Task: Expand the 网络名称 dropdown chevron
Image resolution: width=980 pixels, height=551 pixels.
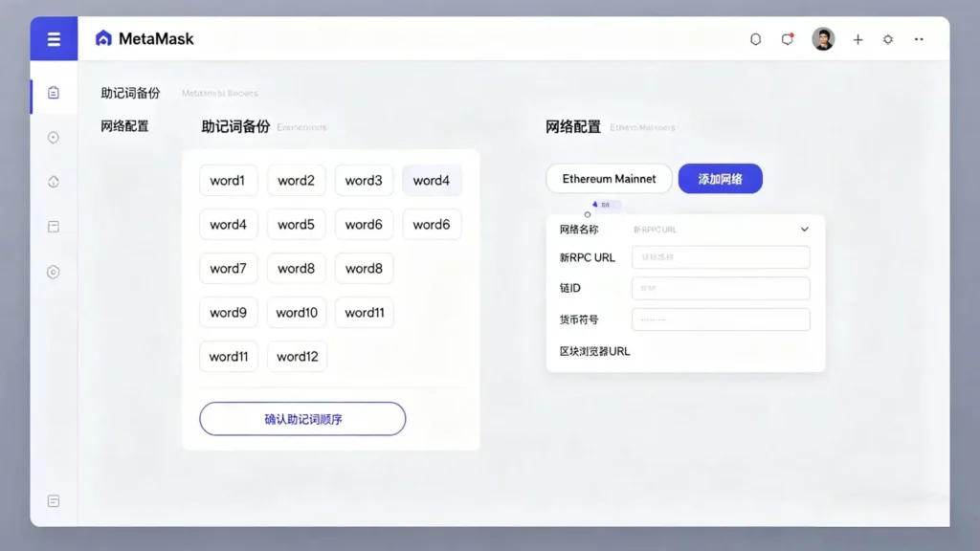Action: 804,230
